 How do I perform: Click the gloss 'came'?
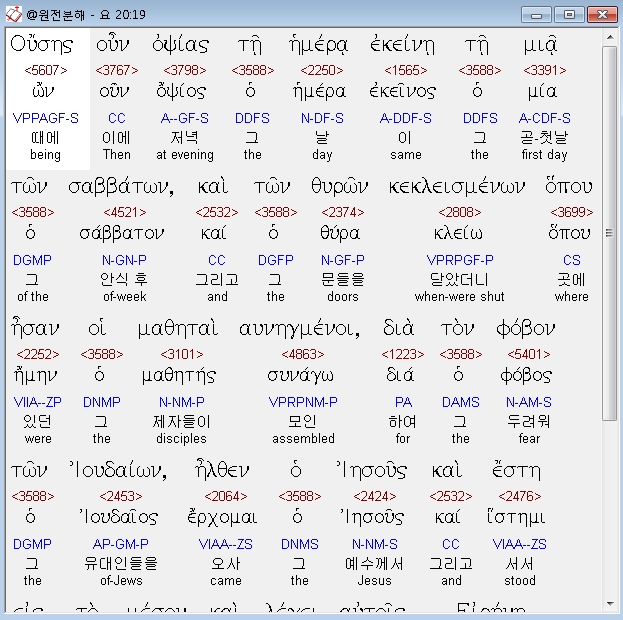click(x=226, y=580)
